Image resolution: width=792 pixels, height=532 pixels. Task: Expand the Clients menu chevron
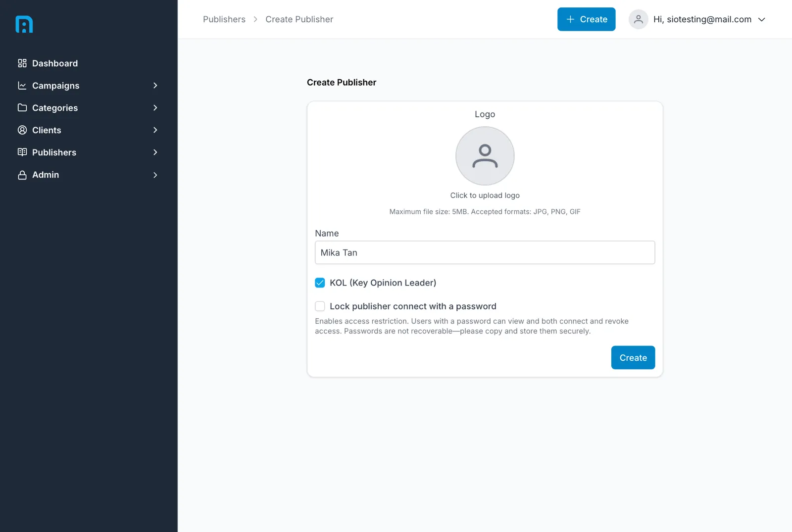click(x=155, y=130)
